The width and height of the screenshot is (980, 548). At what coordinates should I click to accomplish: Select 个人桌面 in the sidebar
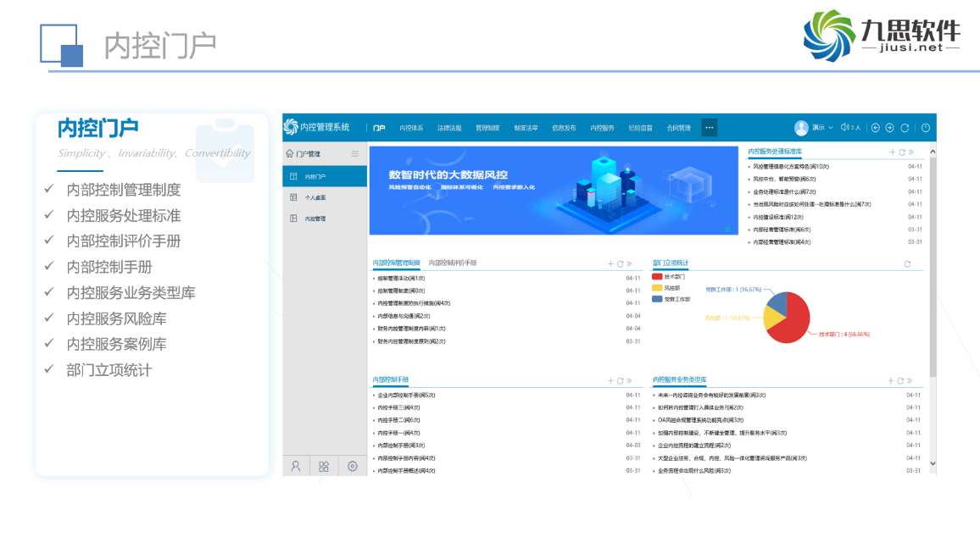click(315, 197)
